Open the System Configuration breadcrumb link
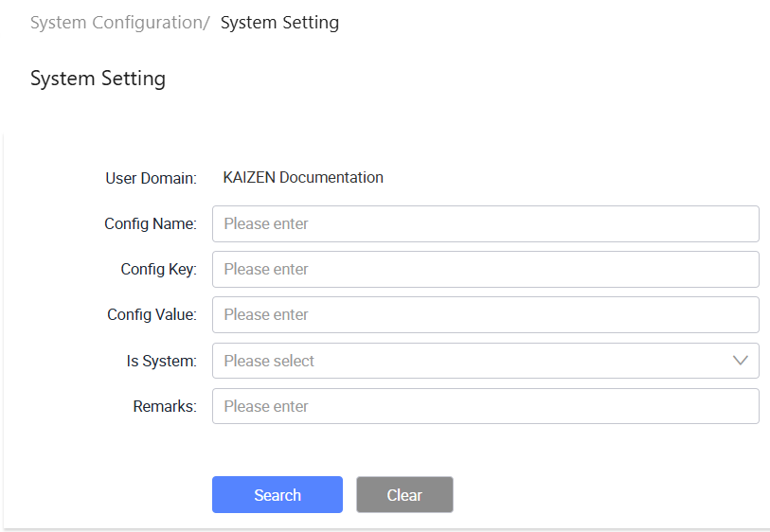 pyautogui.click(x=116, y=23)
